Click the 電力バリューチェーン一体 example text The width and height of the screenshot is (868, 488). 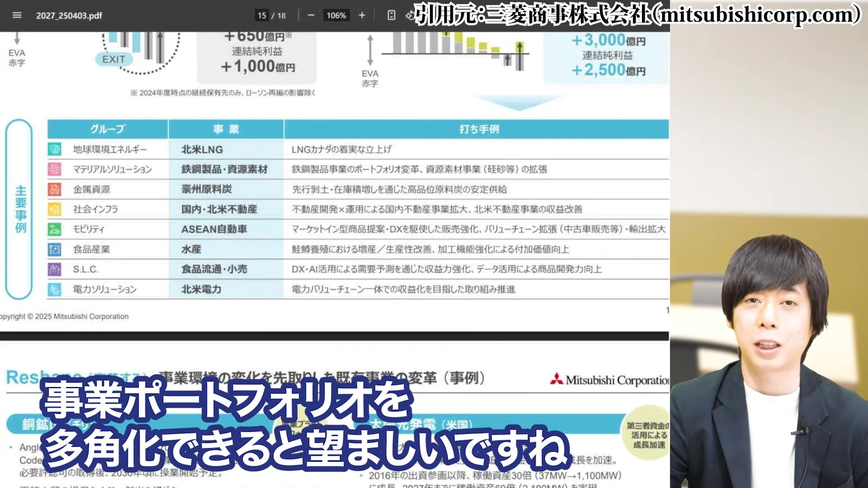(403, 289)
